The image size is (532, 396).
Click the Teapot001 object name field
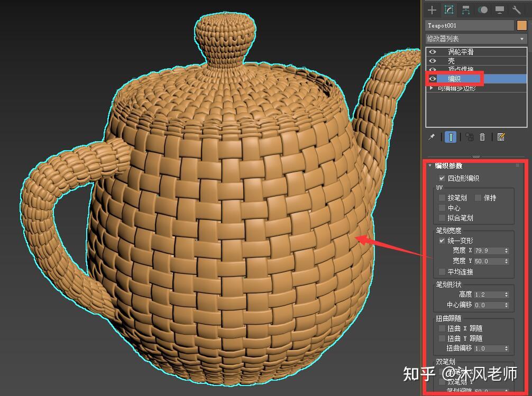point(470,25)
